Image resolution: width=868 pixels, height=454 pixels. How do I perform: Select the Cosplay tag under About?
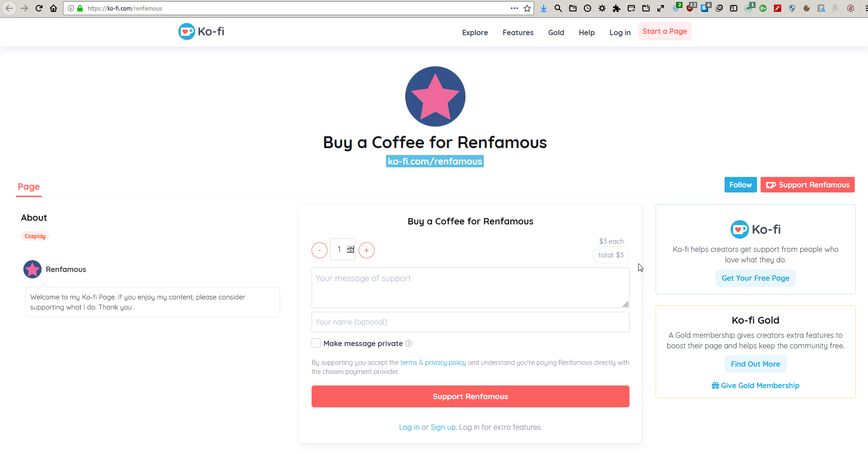click(35, 236)
